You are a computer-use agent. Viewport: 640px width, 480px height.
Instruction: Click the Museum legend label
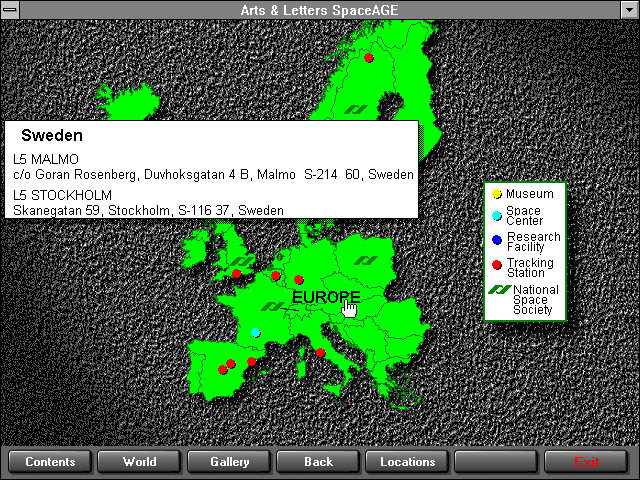point(530,194)
